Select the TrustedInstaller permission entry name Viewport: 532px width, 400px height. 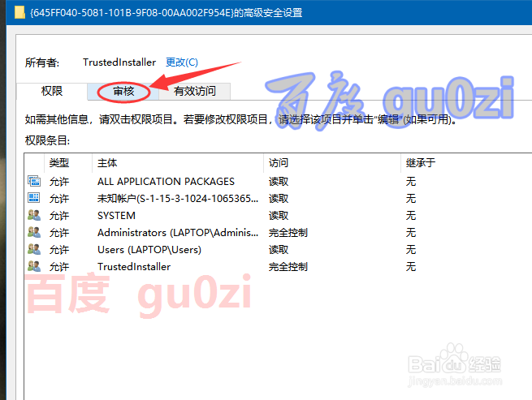(x=134, y=267)
